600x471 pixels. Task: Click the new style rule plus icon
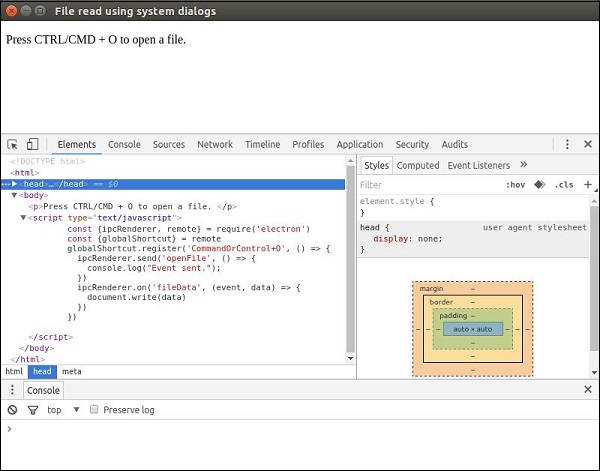[588, 185]
